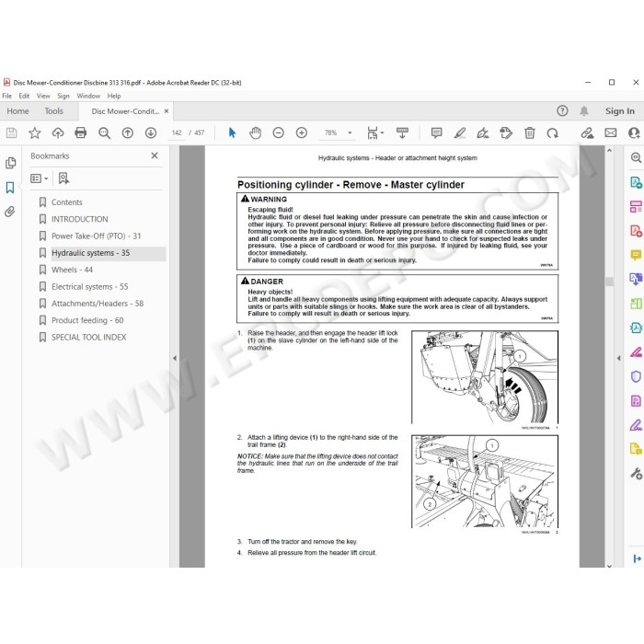Open the View menu
Image resolution: width=644 pixels, height=644 pixels.
point(43,96)
